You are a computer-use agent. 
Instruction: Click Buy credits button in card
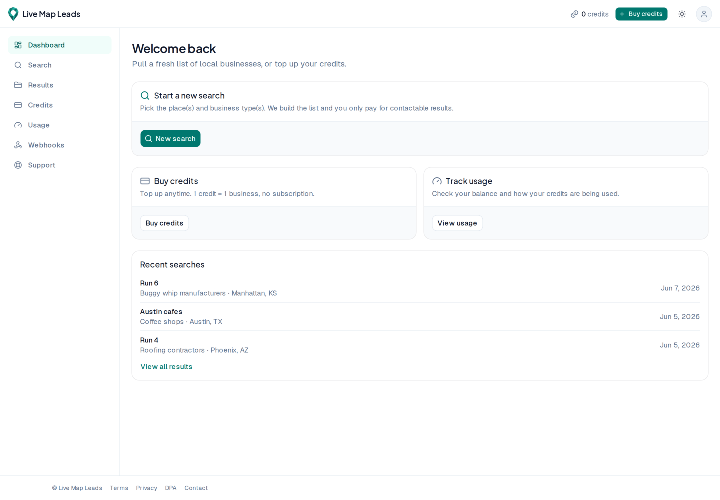point(164,223)
